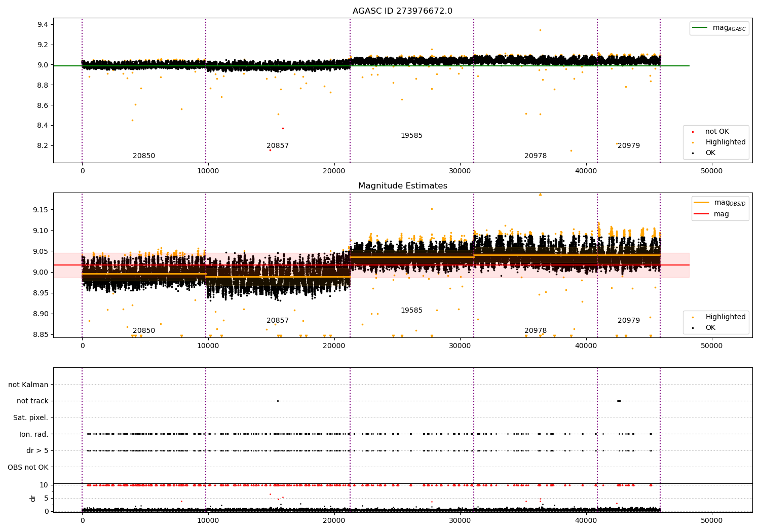Click the 9.05 y-axis tick in middle plot
760x532 pixels.
[x=41, y=251]
